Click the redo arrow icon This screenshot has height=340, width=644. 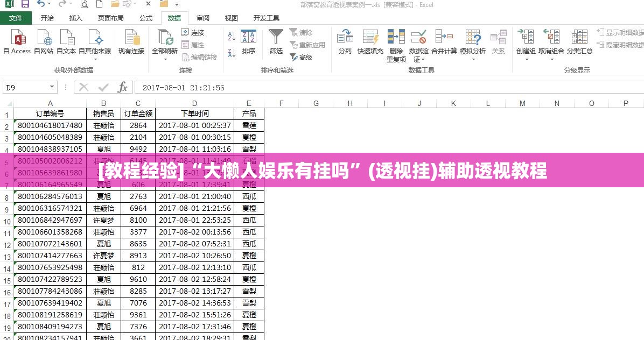62,4
